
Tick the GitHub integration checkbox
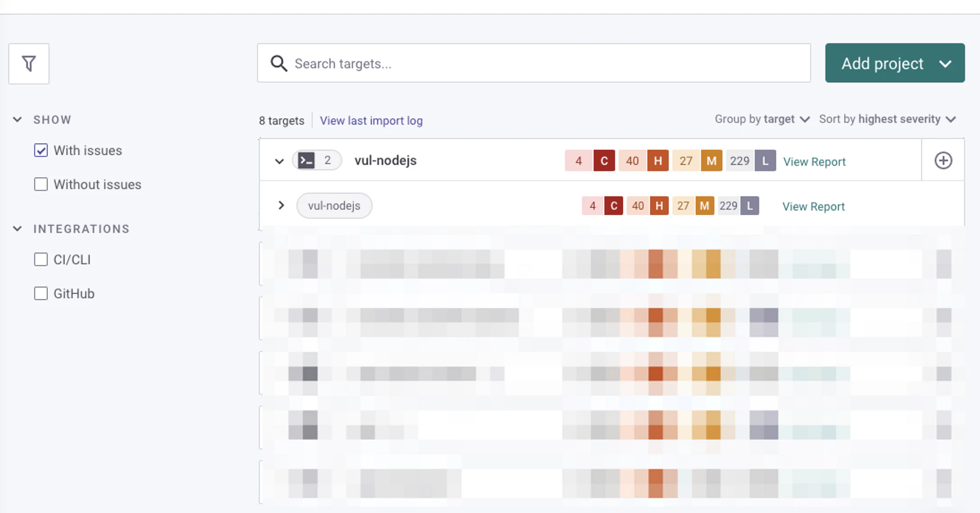[41, 293]
